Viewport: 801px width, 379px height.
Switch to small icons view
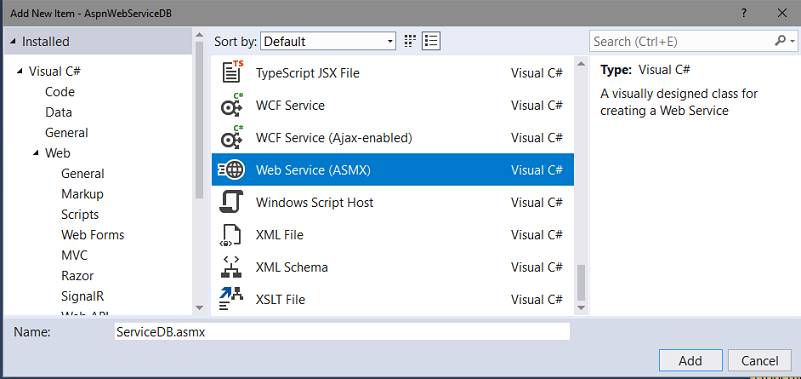[x=410, y=41]
